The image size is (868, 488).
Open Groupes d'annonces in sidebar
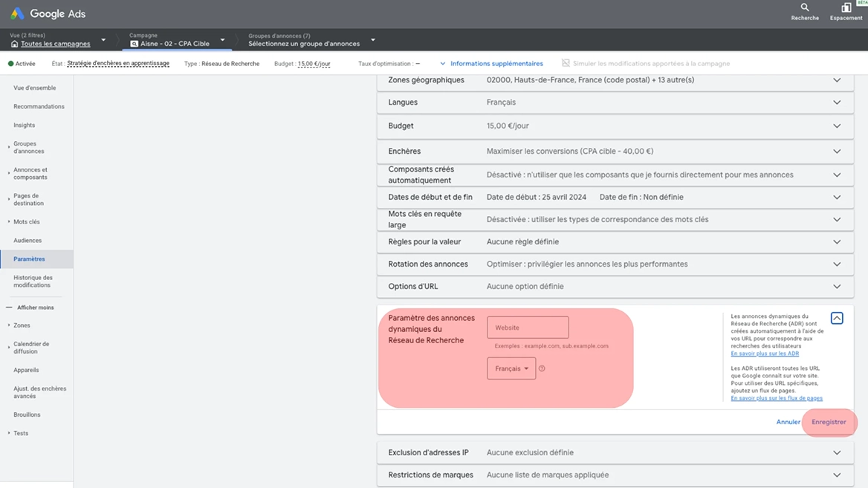pyautogui.click(x=29, y=147)
